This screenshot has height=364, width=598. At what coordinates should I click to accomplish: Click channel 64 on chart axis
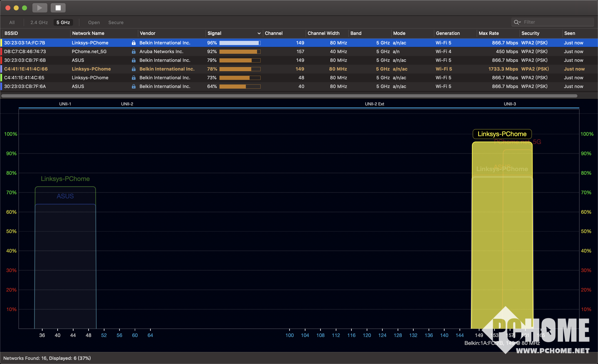(150, 335)
